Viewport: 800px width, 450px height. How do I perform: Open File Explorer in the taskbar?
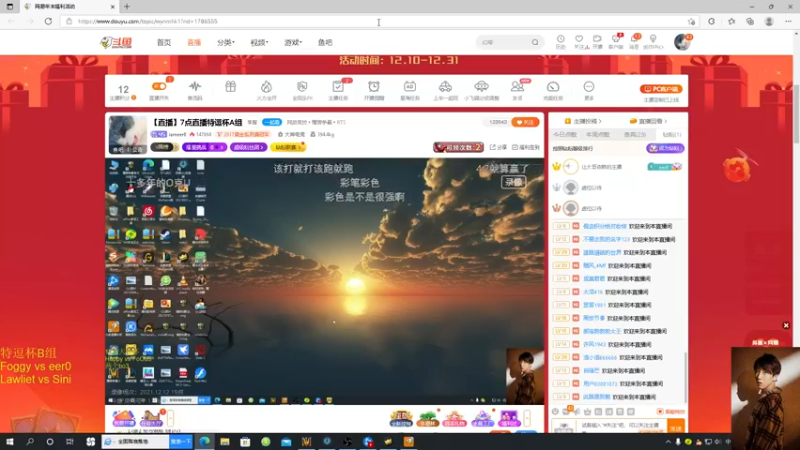click(225, 442)
